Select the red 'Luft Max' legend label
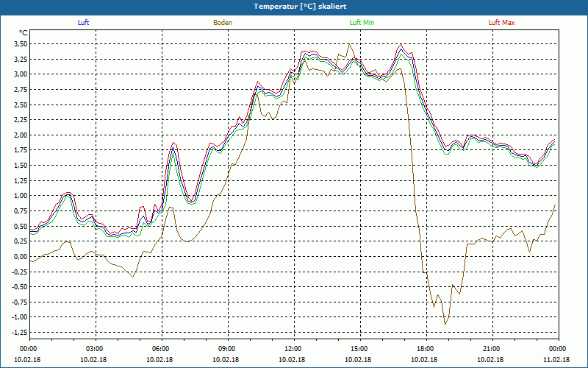The height and width of the screenshot is (368, 588). (501, 23)
